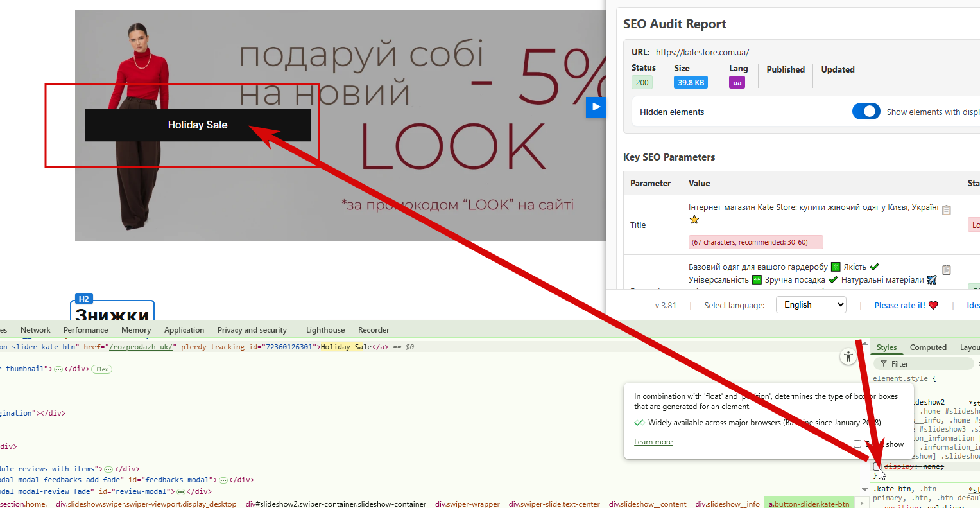Expand the review-modal div ellipsis
980x508 pixels.
click(181, 492)
